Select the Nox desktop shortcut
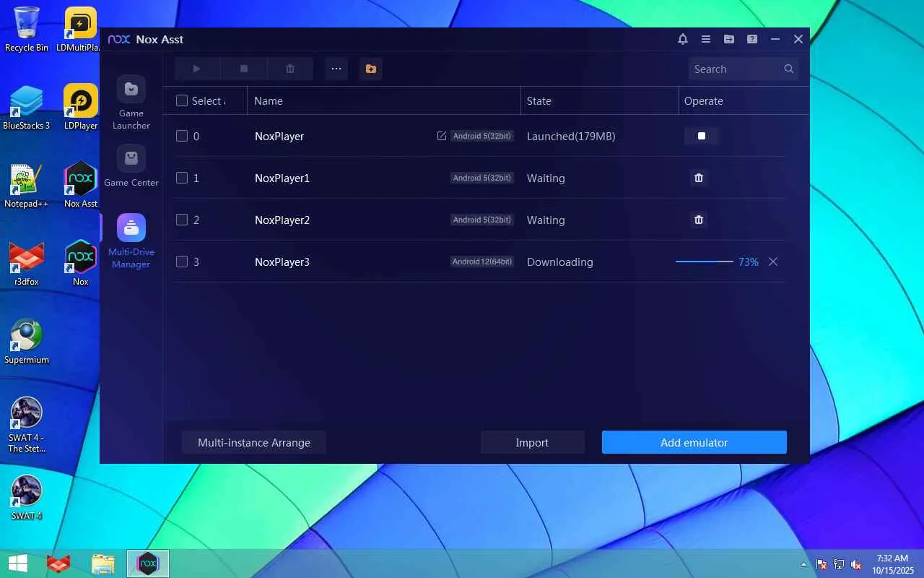This screenshot has width=924, height=578. point(81,264)
